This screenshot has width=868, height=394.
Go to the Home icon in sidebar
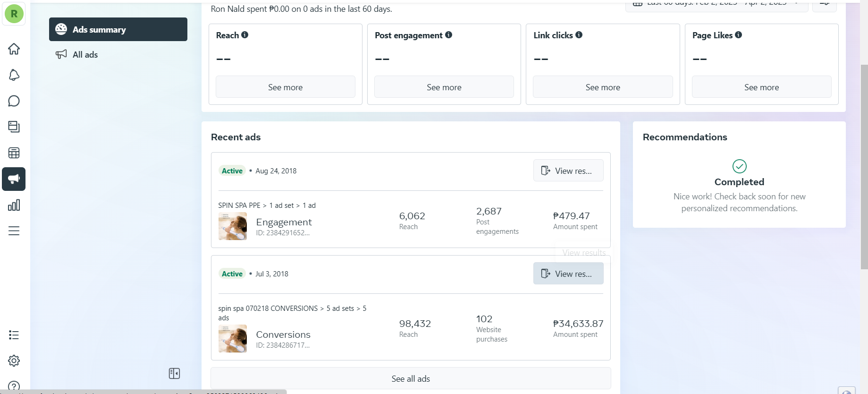tap(14, 49)
